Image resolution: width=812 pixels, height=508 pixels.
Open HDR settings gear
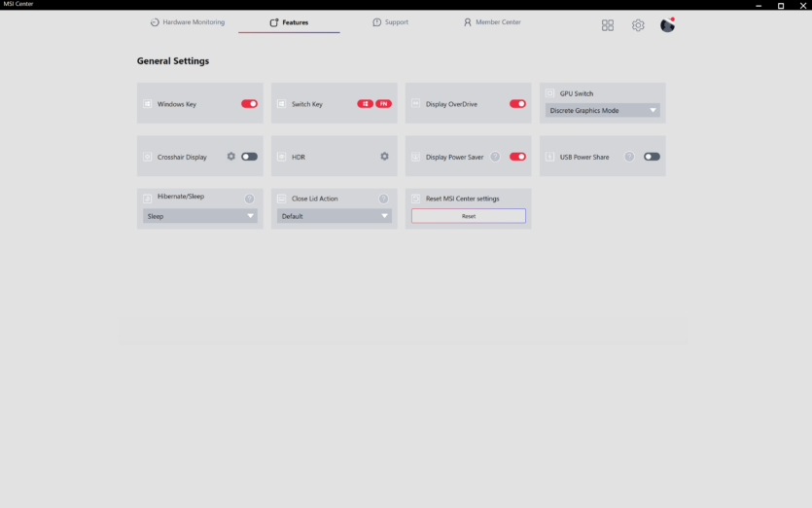[384, 156]
